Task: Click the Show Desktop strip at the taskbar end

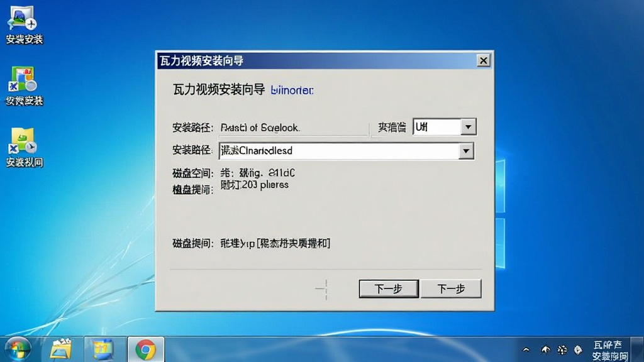Action: tap(638, 349)
